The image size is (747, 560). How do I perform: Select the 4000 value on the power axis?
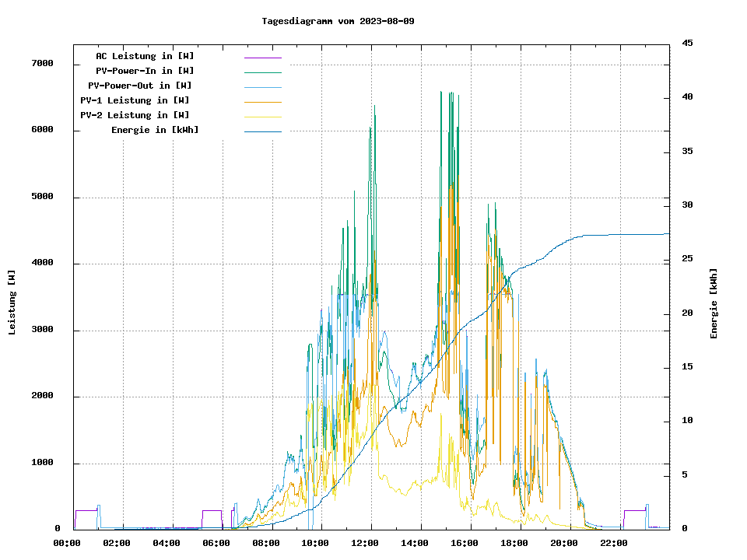[41, 264]
